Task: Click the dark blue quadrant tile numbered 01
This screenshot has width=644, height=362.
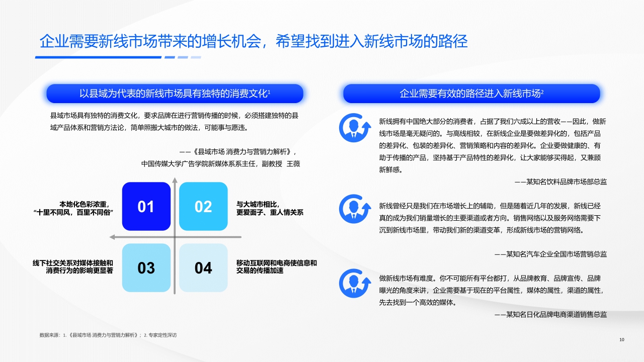Action: (146, 207)
